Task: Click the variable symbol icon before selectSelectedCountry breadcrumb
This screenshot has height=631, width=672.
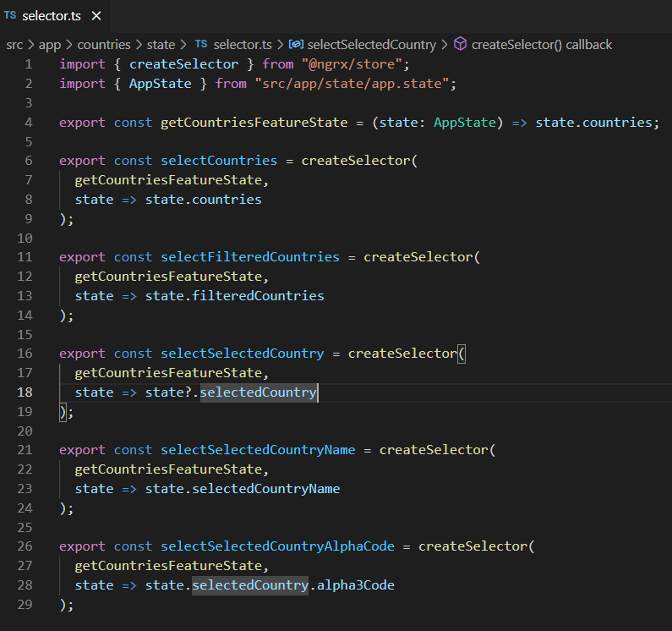Action: pos(296,44)
